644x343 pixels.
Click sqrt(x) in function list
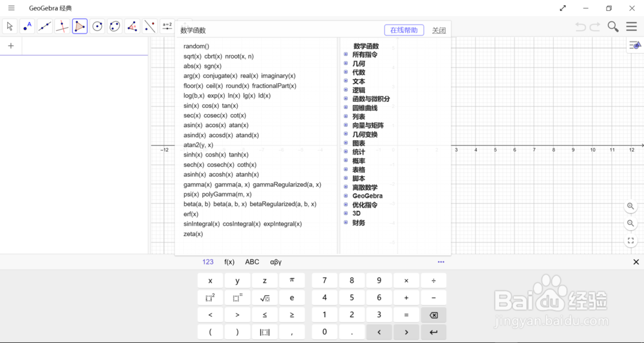click(x=193, y=56)
